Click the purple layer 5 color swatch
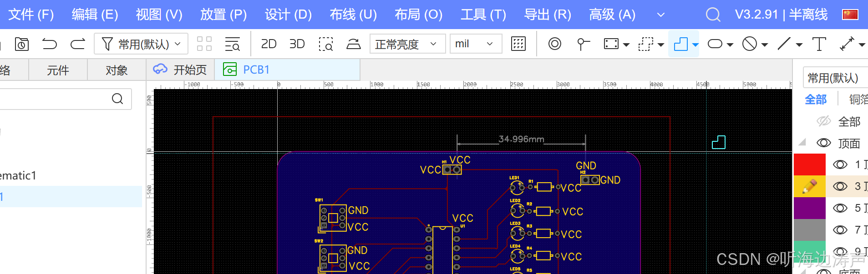 click(x=810, y=208)
